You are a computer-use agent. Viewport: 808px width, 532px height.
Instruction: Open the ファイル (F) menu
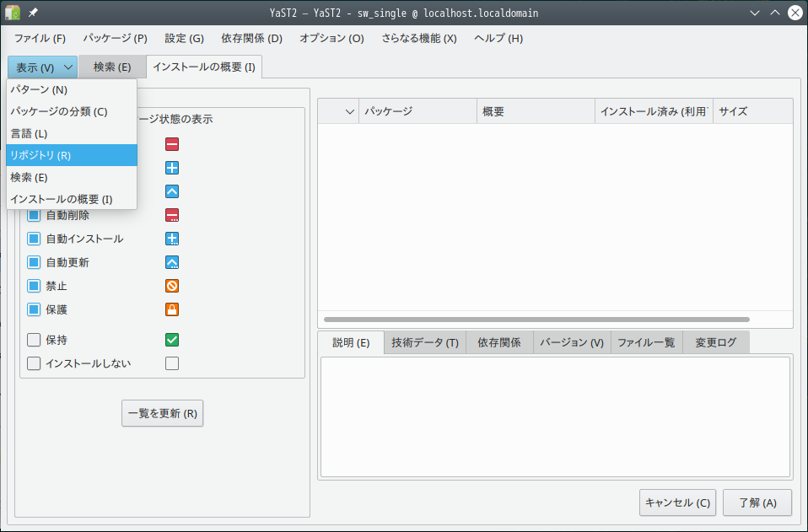[40, 38]
